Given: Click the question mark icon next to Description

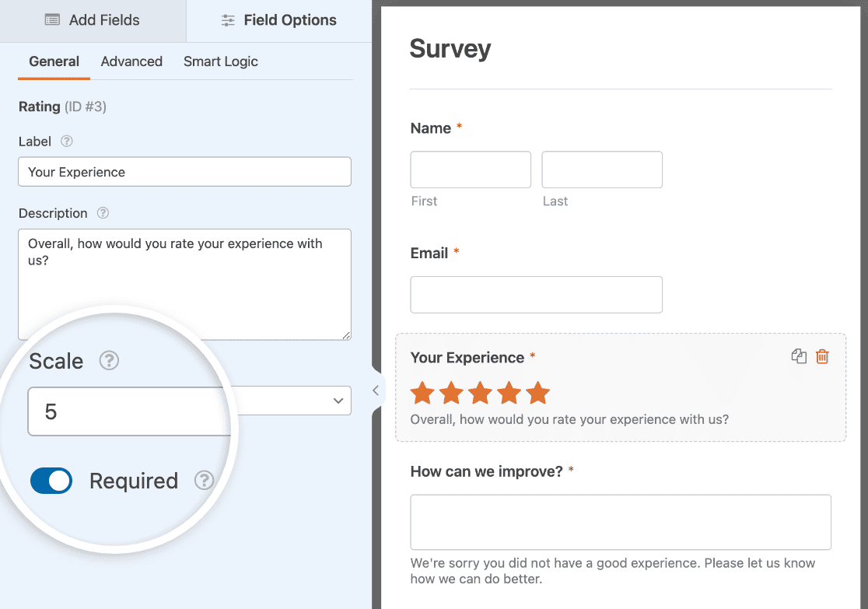Looking at the screenshot, I should 102,213.
